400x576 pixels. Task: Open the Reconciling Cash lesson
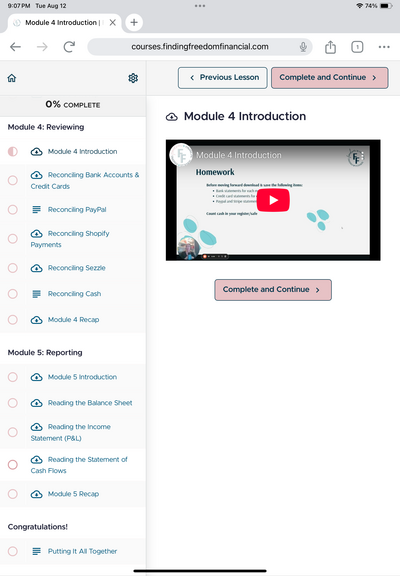74,294
